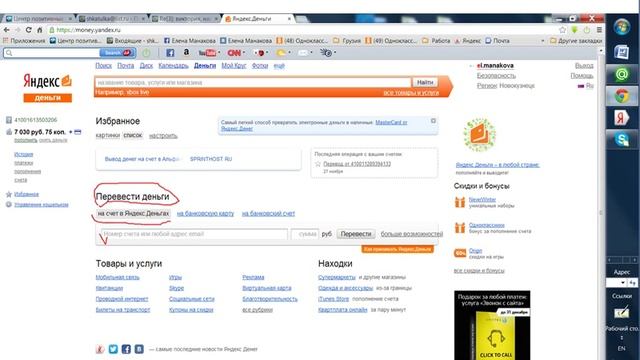Expand YouTube toolbar dropdown arrow
640x360 pixels.
(x=219, y=53)
